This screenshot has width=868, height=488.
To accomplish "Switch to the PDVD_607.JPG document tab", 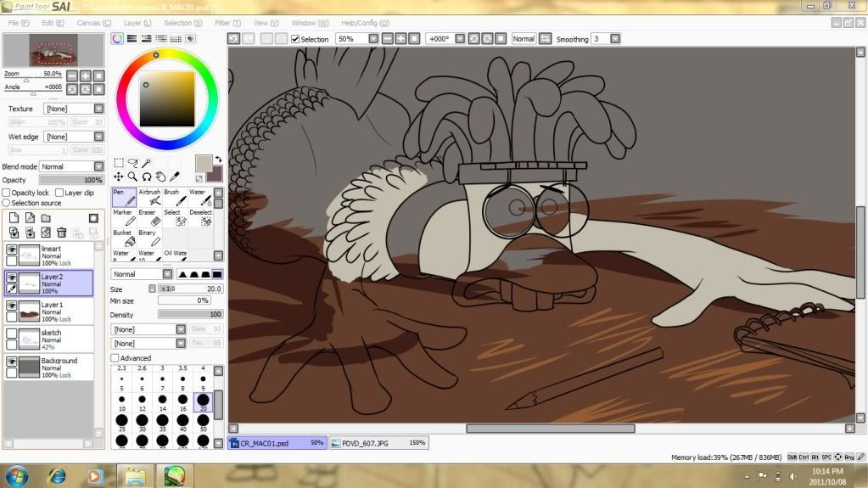I will [x=378, y=442].
